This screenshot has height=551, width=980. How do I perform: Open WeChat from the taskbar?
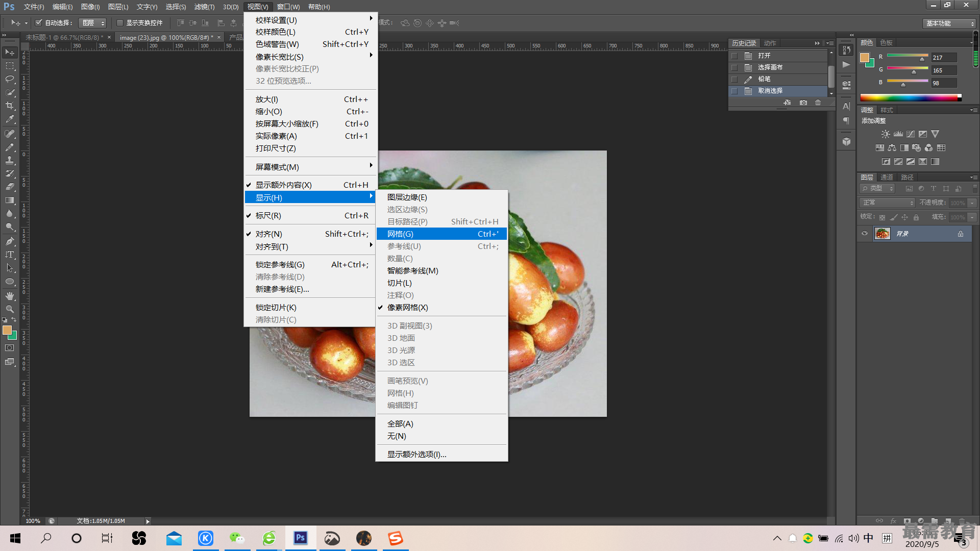pos(237,538)
